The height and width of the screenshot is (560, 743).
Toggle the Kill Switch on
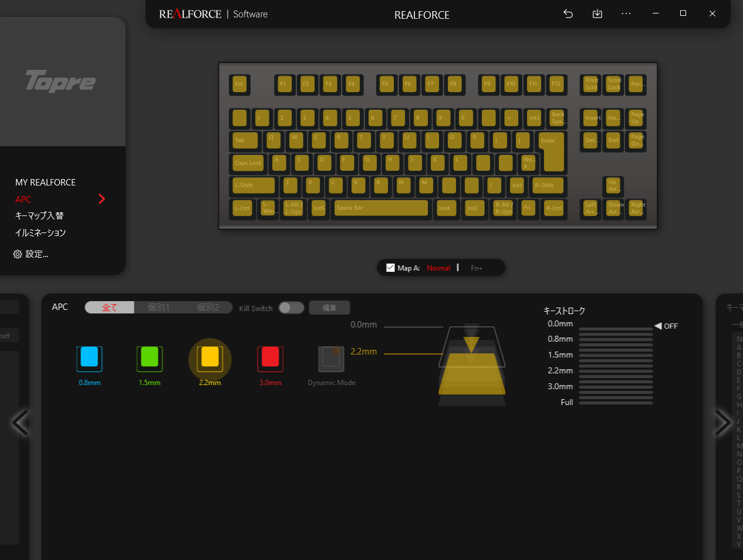tap(291, 308)
